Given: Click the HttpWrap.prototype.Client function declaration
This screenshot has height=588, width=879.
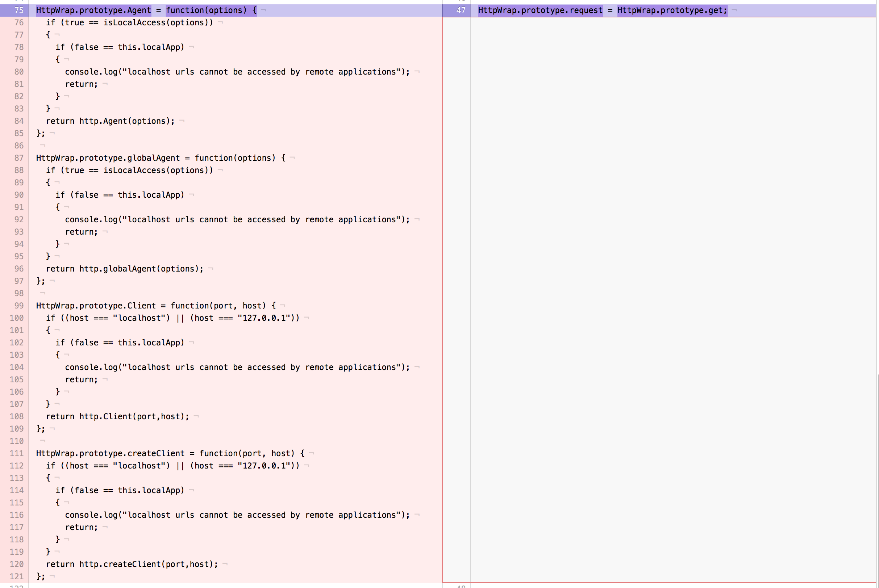Looking at the screenshot, I should pos(156,306).
